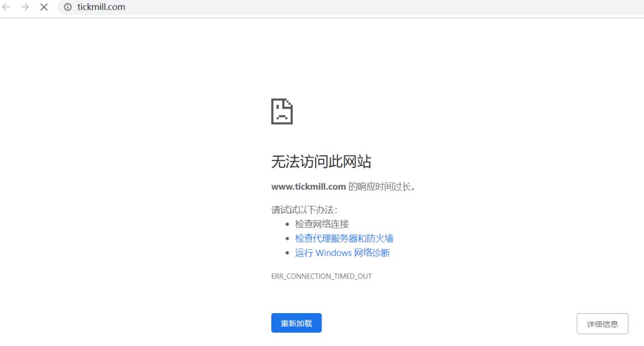Click the line 请试试以下办法
The height and width of the screenshot is (346, 644).
coord(304,210)
